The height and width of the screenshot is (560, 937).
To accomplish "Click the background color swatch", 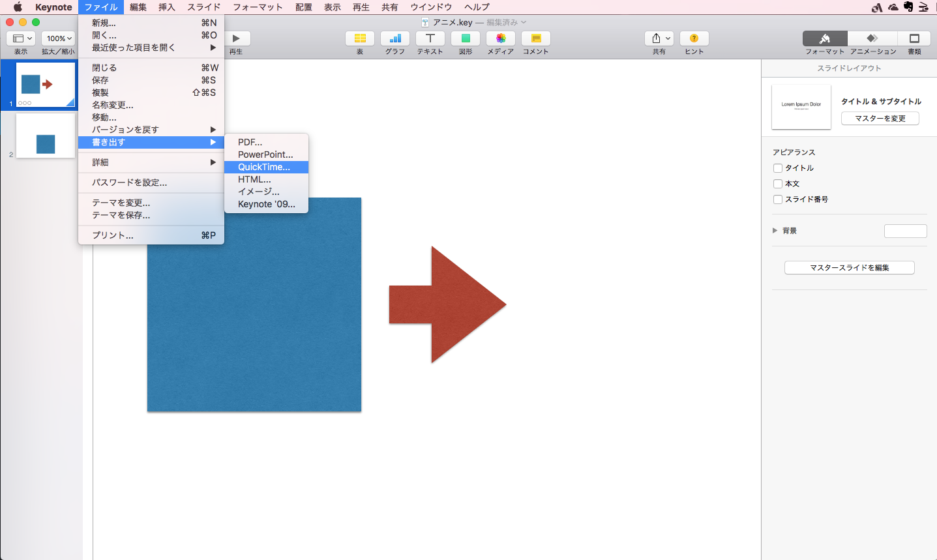I will [905, 231].
